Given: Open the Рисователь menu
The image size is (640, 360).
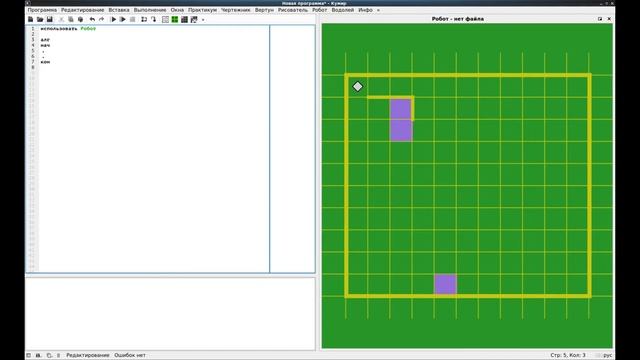Looking at the screenshot, I should click(293, 10).
